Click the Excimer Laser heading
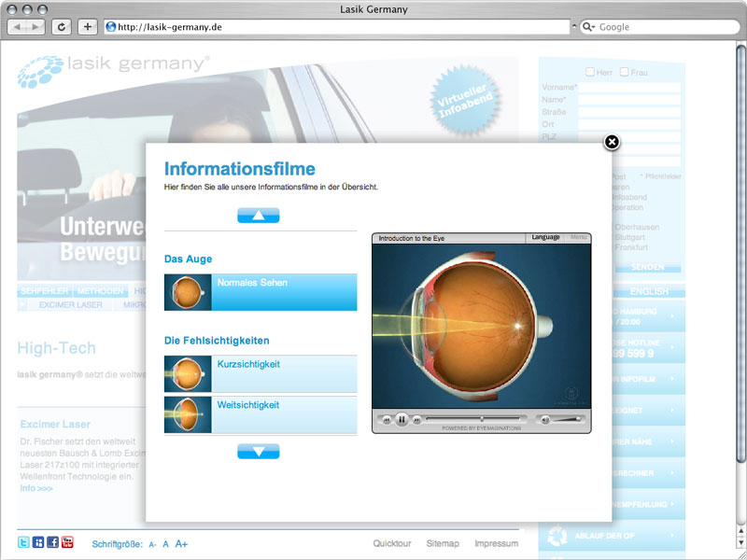The width and height of the screenshot is (747, 560). coord(55,425)
